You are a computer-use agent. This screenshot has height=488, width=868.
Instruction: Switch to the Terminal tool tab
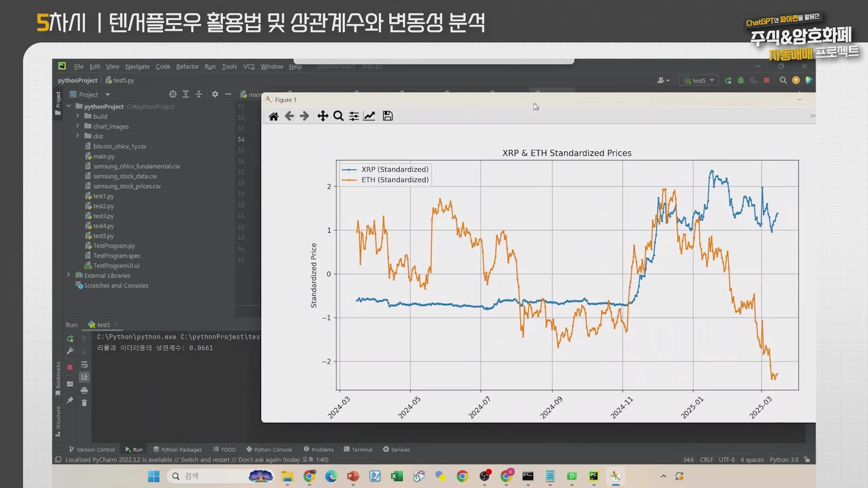pyautogui.click(x=358, y=450)
